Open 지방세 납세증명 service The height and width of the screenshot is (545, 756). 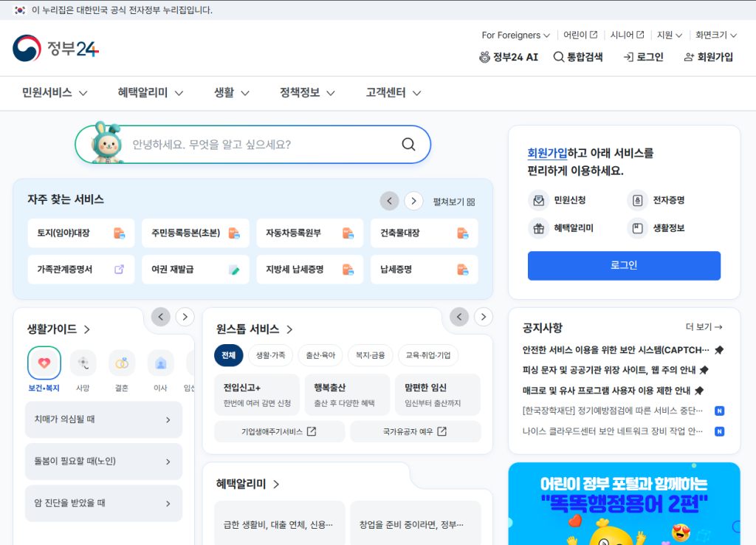(309, 269)
